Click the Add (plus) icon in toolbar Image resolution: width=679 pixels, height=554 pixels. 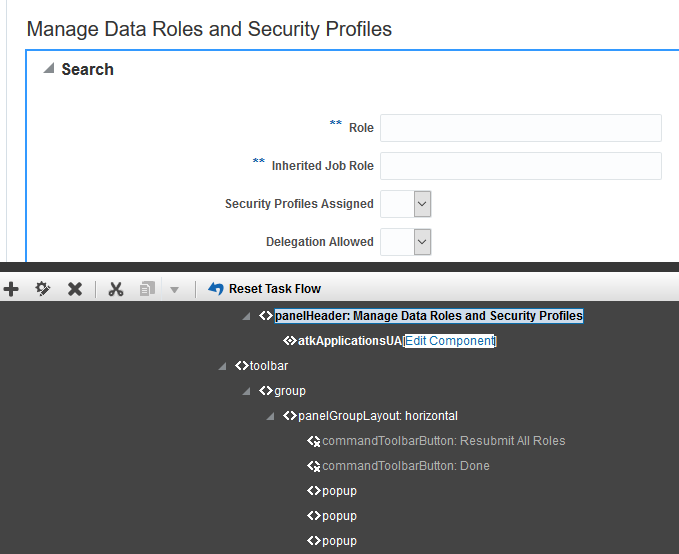pos(11,289)
